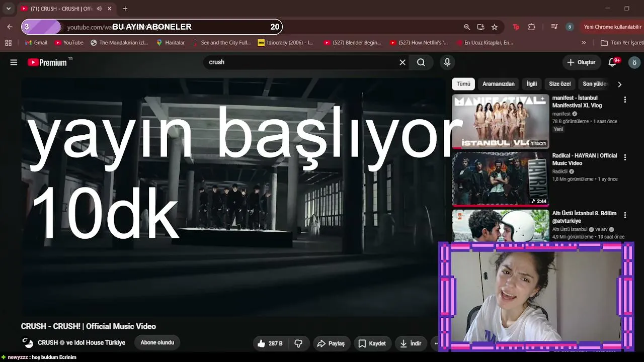
Task: Open the Tüm Yer İşaretleri bookmarks folder
Action: click(622, 43)
